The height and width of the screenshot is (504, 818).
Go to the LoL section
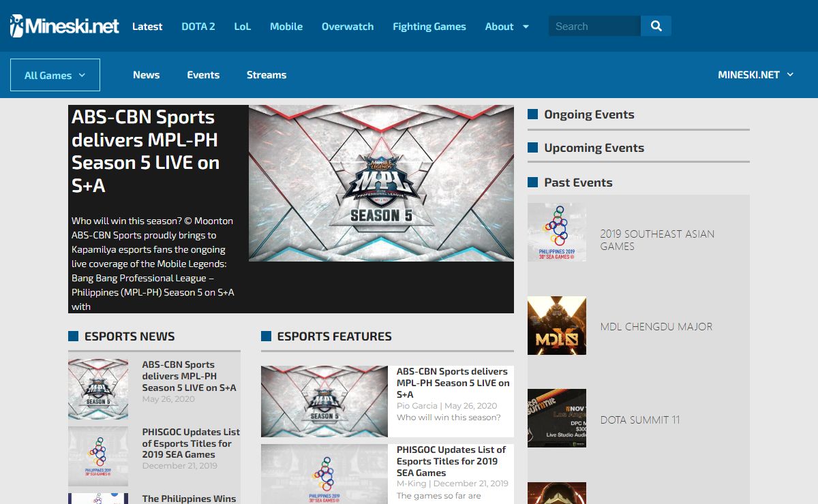[x=243, y=27]
